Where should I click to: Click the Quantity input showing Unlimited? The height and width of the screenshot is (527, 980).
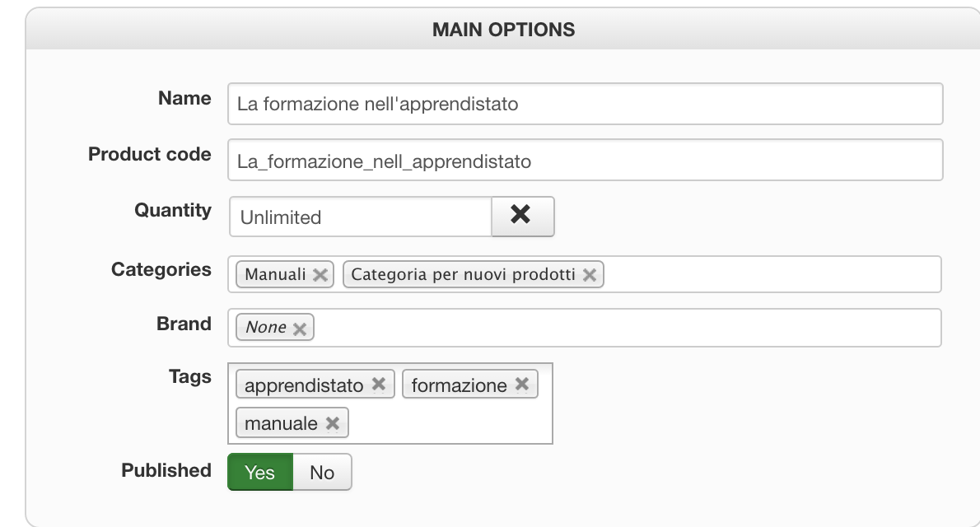[x=360, y=217]
